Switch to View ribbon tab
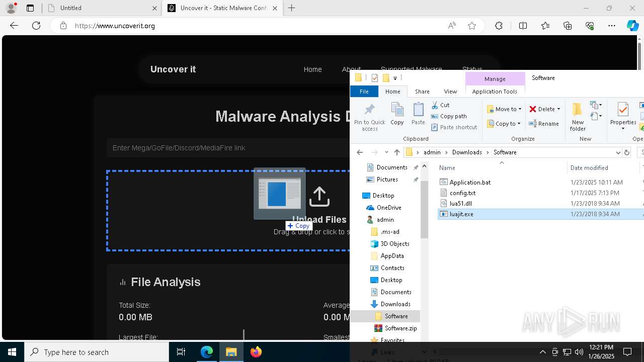The width and height of the screenshot is (644, 362). pyautogui.click(x=450, y=92)
